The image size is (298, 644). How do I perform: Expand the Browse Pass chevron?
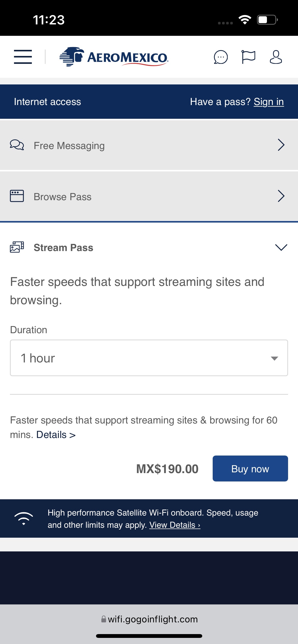point(281,196)
